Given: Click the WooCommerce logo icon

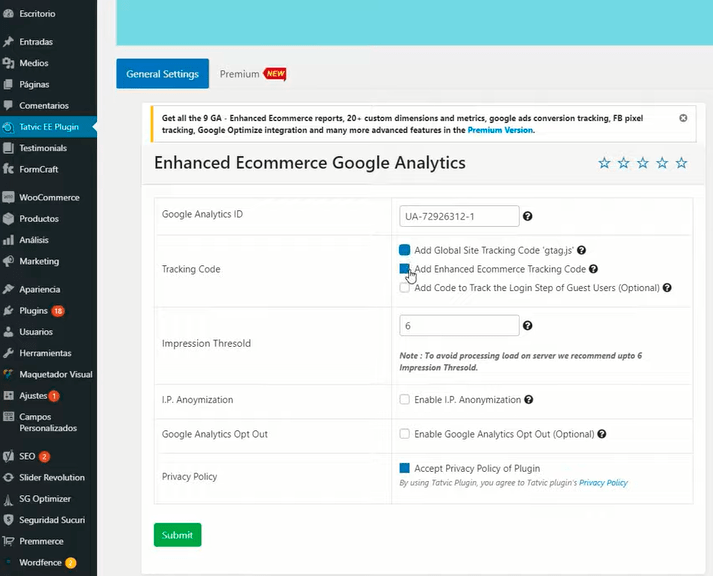Looking at the screenshot, I should [x=8, y=197].
